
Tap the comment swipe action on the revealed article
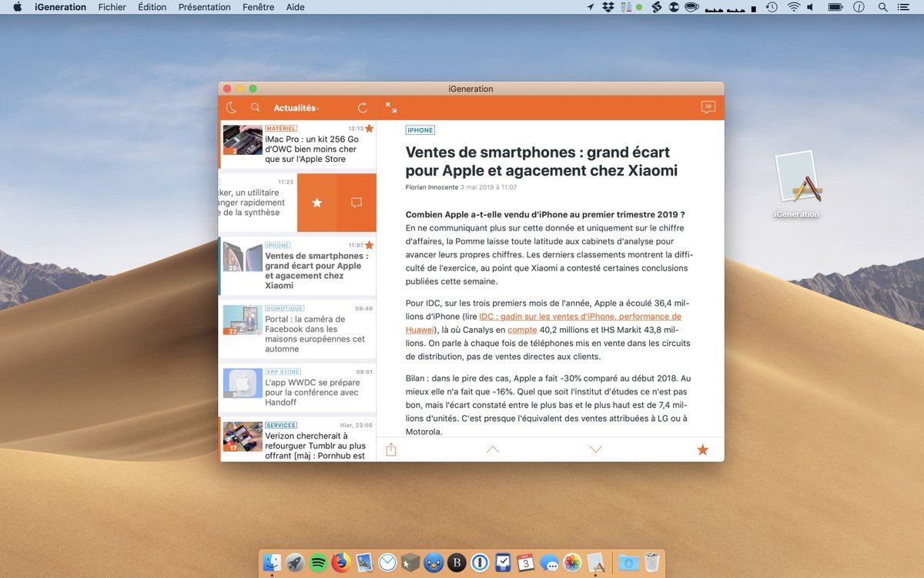[357, 203]
